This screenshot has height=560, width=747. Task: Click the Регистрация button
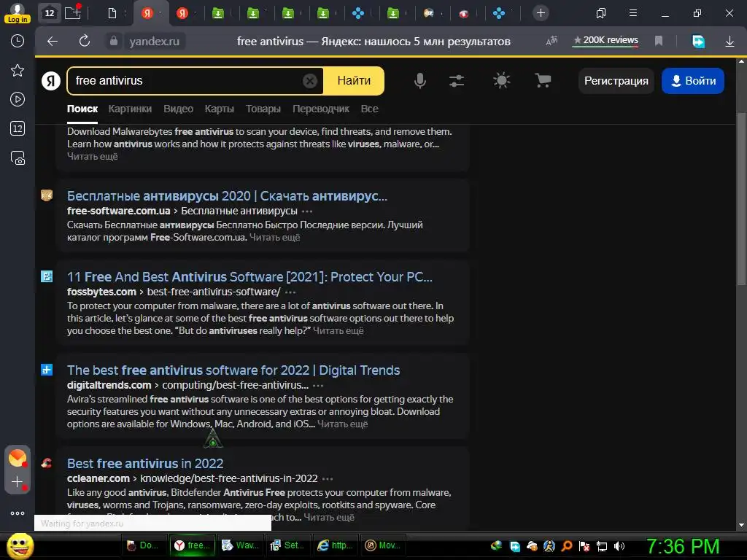[x=616, y=81]
